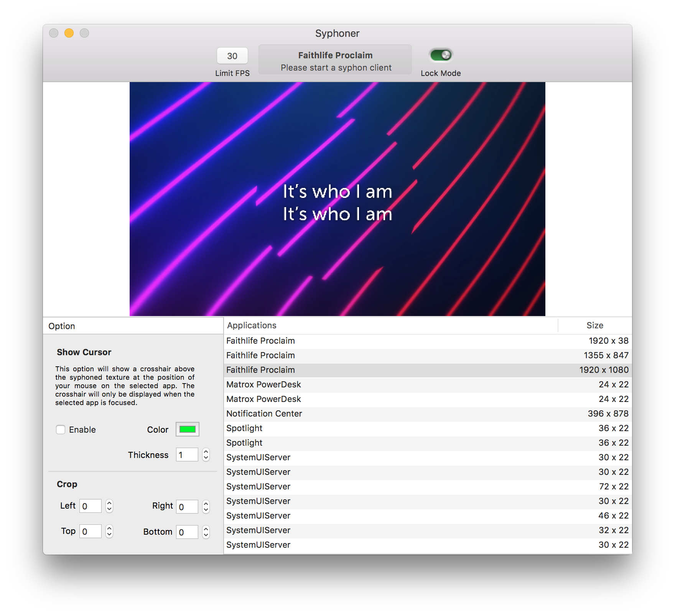The width and height of the screenshot is (675, 616).
Task: Click the Crop Right stepper
Action: (206, 507)
